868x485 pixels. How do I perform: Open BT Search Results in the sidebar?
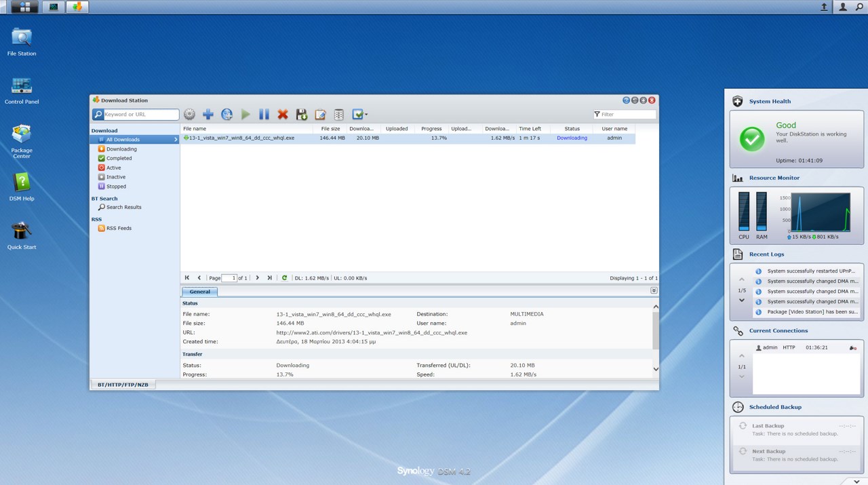pyautogui.click(x=123, y=208)
